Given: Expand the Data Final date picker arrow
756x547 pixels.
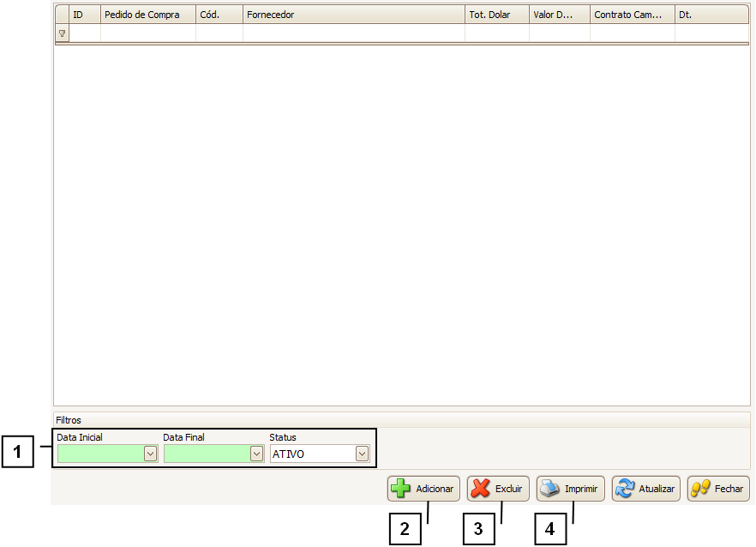Looking at the screenshot, I should click(x=256, y=454).
